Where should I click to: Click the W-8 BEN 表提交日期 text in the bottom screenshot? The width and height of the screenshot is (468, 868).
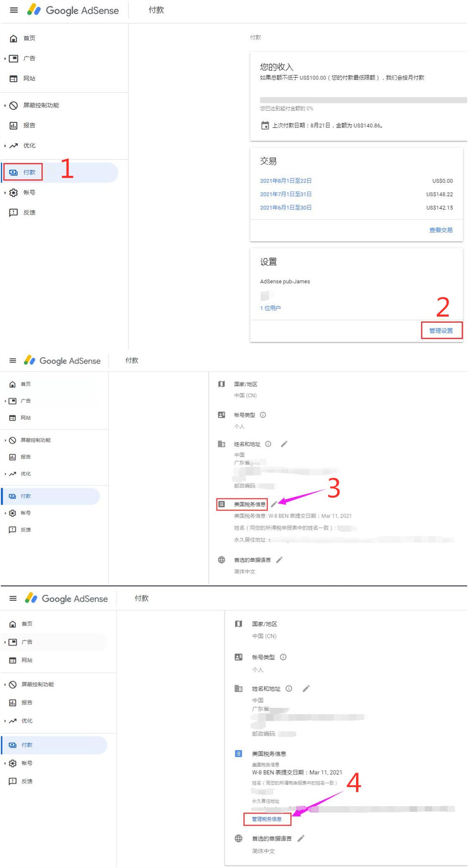[297, 773]
